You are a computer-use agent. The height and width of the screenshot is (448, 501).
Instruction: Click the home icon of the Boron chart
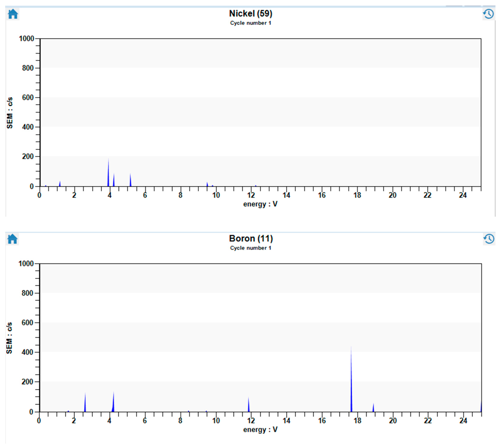[x=12, y=239]
